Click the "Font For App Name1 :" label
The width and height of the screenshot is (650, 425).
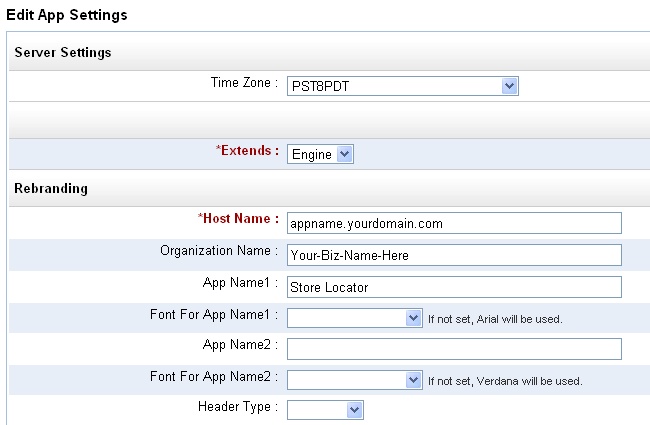[213, 315]
